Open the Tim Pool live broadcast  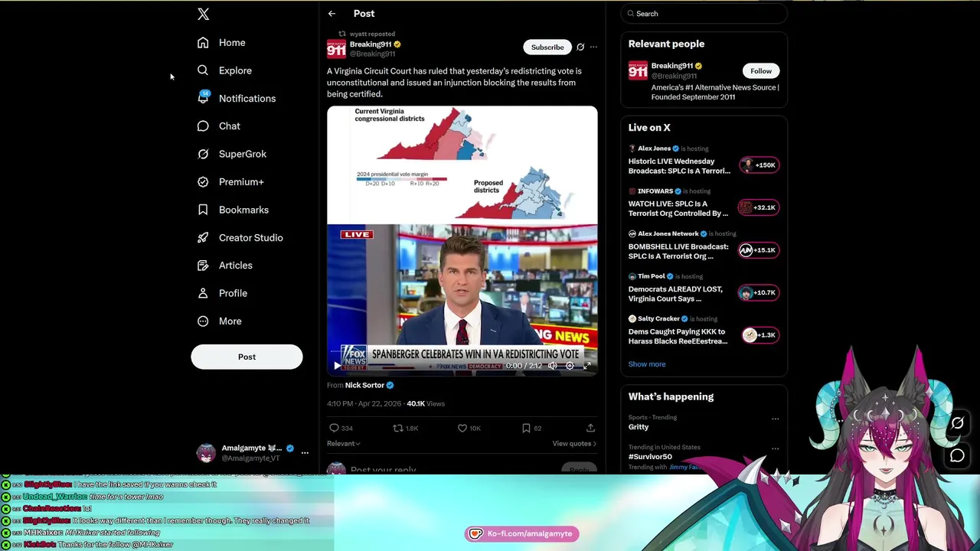click(675, 294)
